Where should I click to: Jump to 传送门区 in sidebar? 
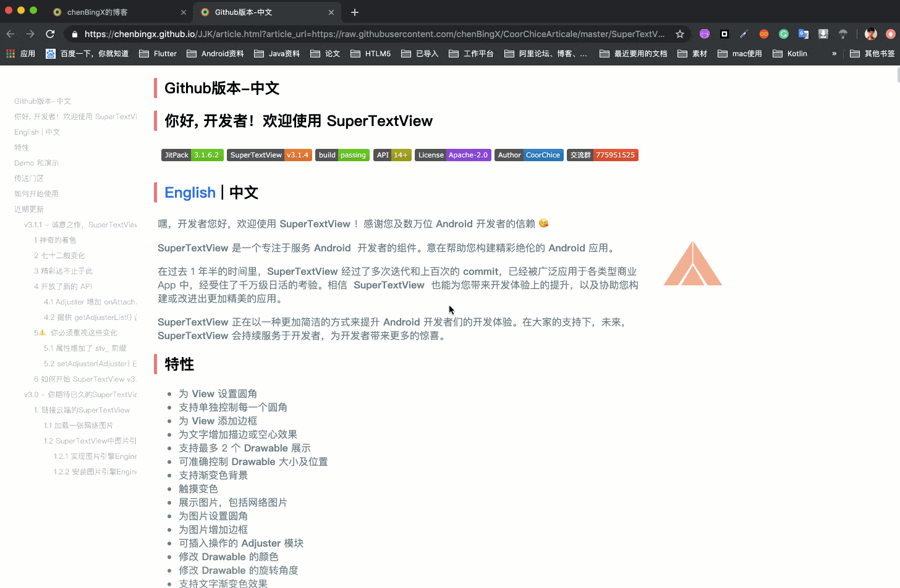tap(29, 178)
